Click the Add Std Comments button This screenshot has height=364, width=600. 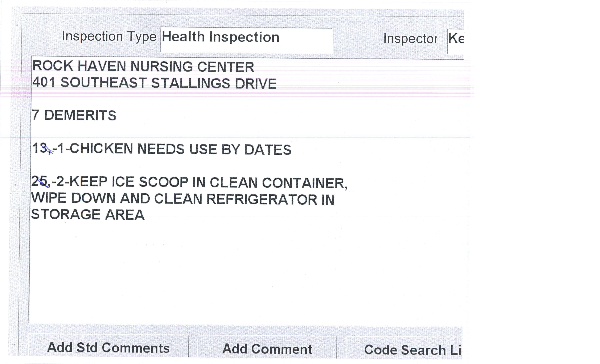click(108, 347)
